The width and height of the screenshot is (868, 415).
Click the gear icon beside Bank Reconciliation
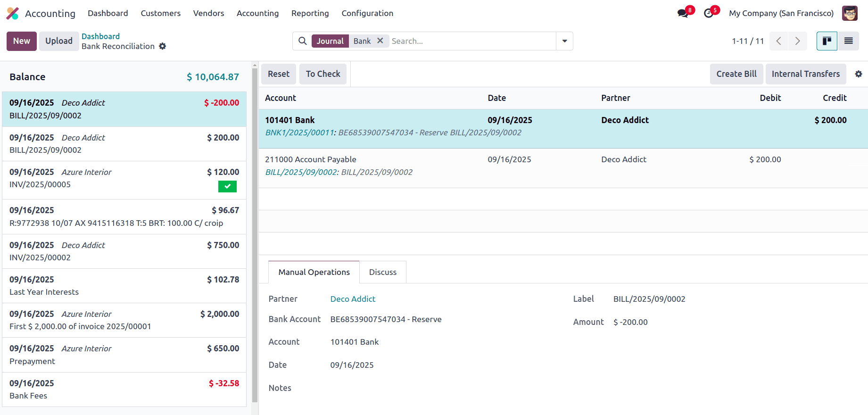tap(163, 46)
